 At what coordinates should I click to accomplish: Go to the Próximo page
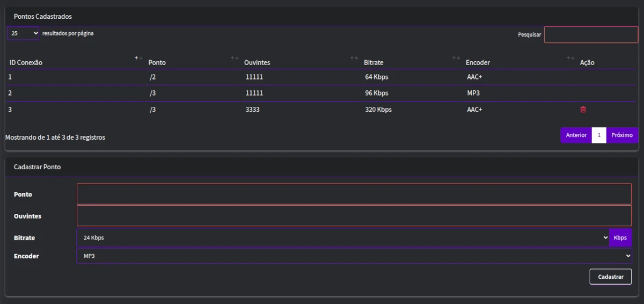[622, 135]
